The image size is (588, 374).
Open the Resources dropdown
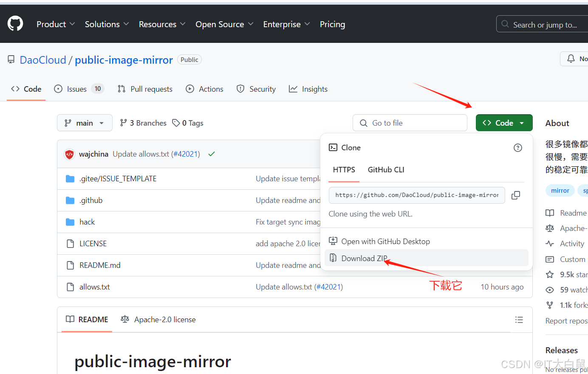162,24
